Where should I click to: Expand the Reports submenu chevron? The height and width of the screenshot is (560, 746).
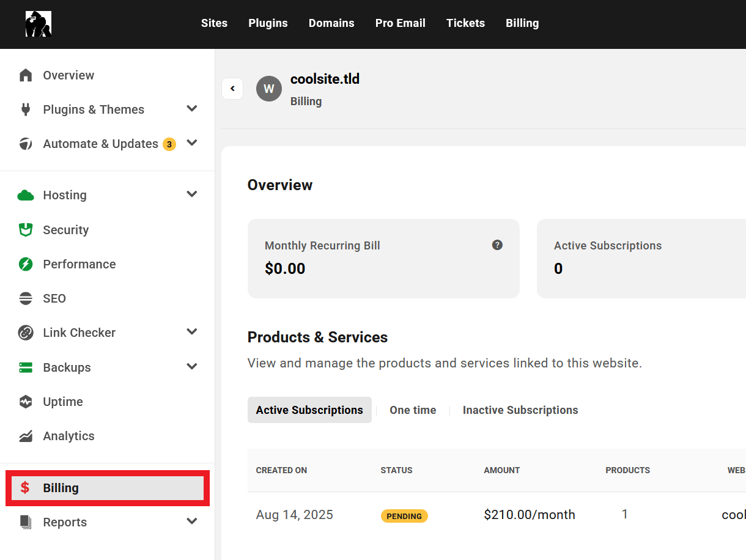(192, 521)
